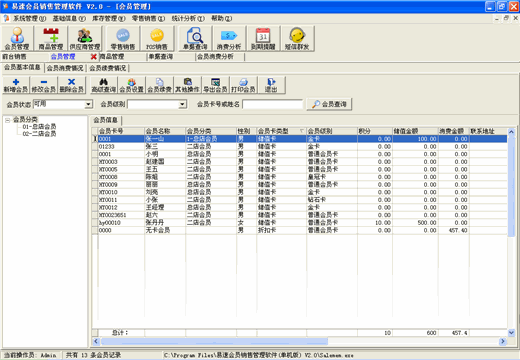Open 短信群发 toolbar icon
This screenshot has width=520, height=360.
[x=297, y=39]
